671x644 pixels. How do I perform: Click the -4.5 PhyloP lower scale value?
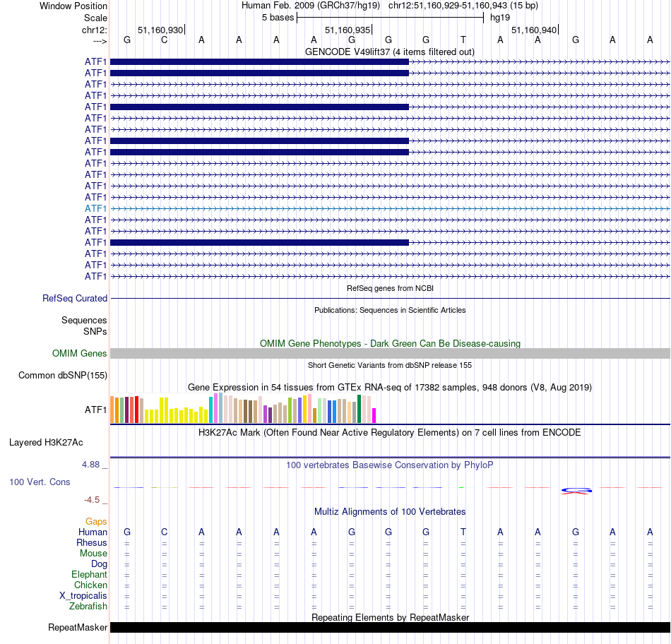coord(92,500)
